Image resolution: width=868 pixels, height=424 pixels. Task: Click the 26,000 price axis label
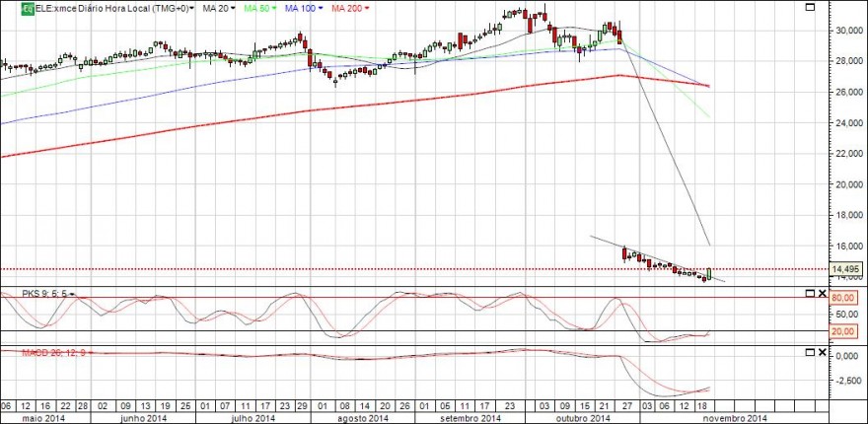coord(850,92)
